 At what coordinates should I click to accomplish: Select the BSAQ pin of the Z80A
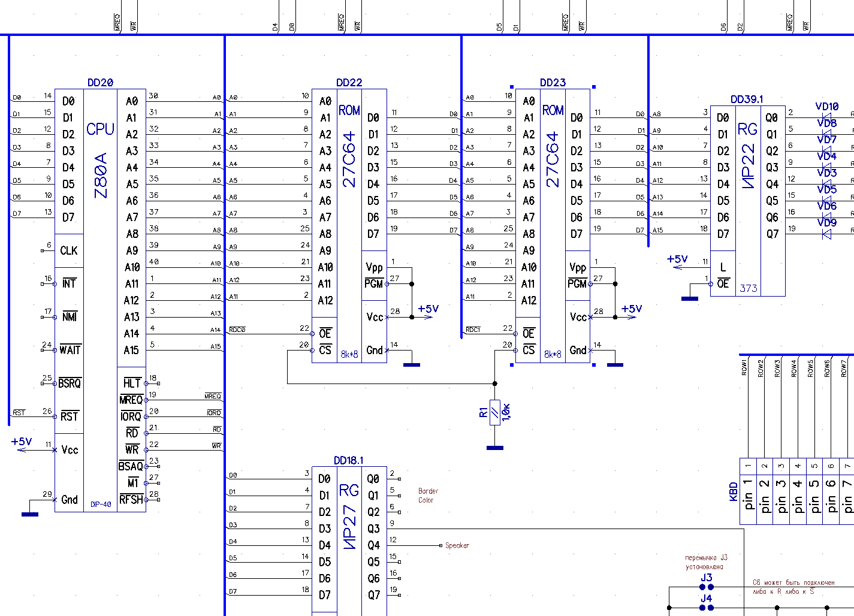click(x=131, y=466)
